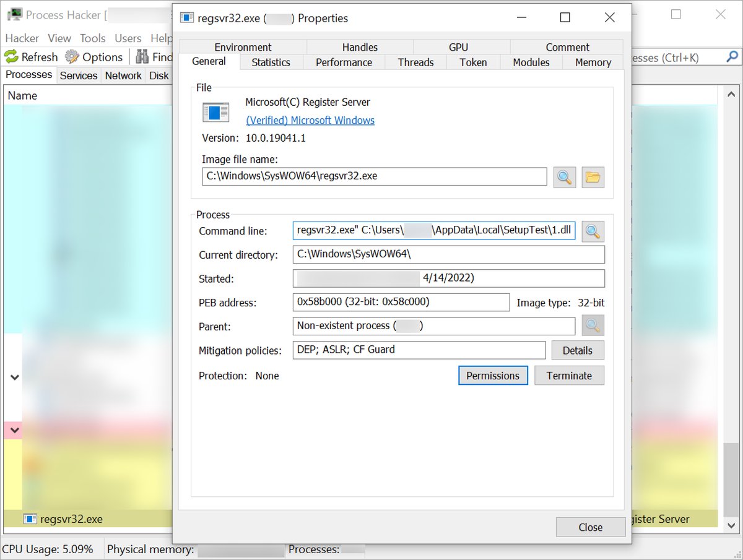Switch to the Threads tab
The image size is (743, 560).
point(415,62)
